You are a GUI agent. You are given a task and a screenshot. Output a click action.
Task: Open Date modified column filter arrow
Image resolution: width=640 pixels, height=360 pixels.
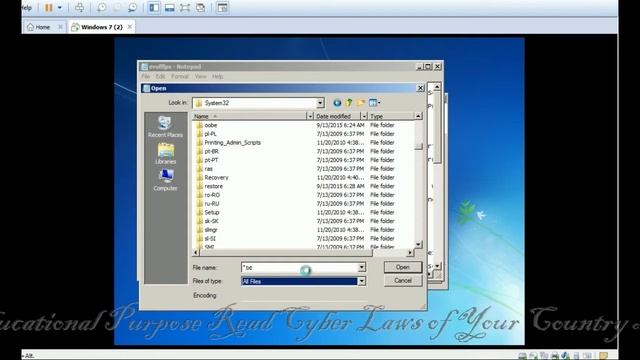364,116
